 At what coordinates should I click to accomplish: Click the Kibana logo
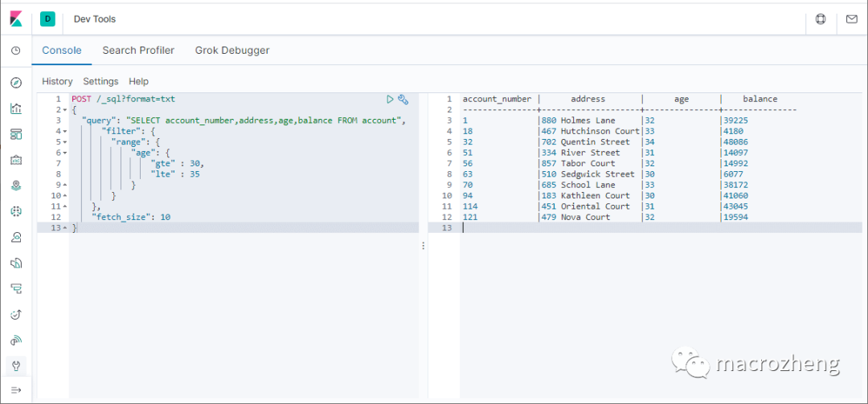point(16,19)
